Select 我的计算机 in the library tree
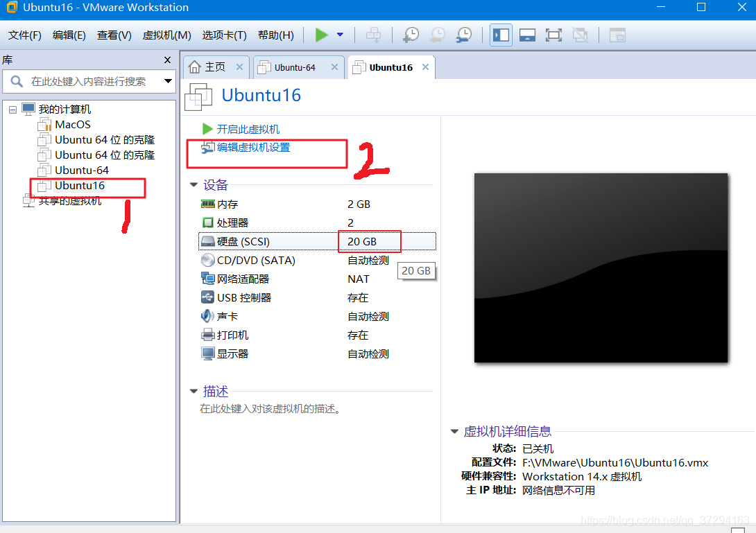Image resolution: width=756 pixels, height=533 pixels. (65, 110)
